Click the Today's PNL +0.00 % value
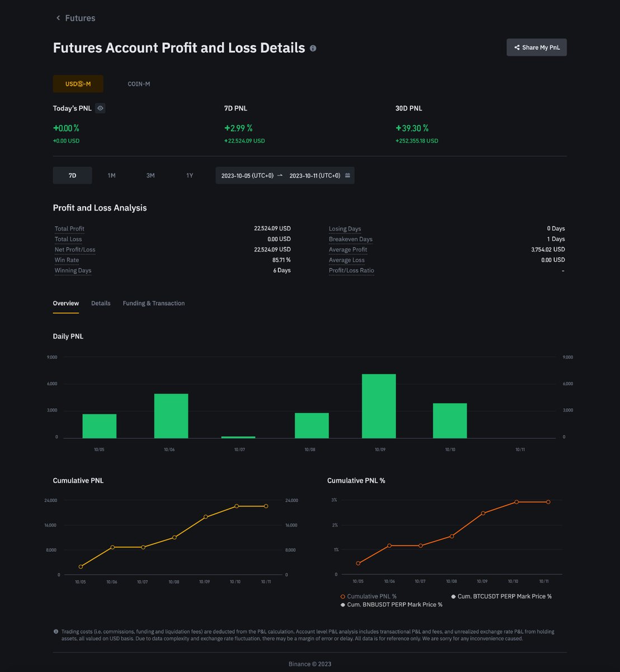620x672 pixels. tap(66, 128)
